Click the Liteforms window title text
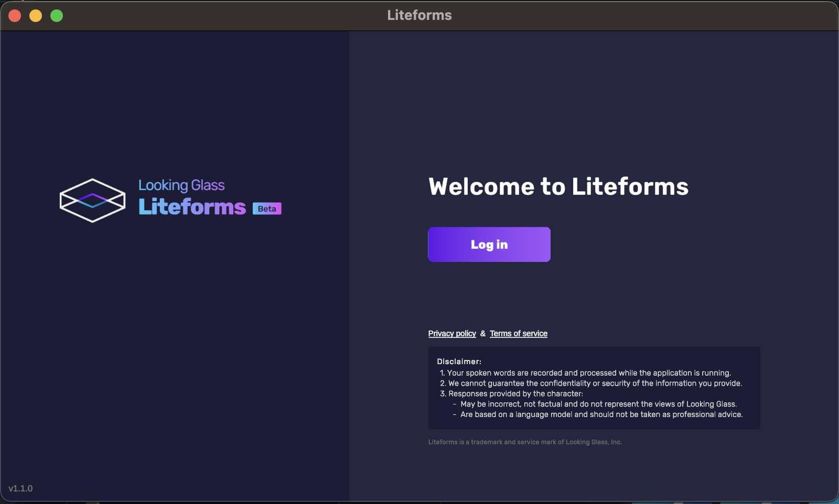Screen dimensions: 839x504 click(x=419, y=15)
